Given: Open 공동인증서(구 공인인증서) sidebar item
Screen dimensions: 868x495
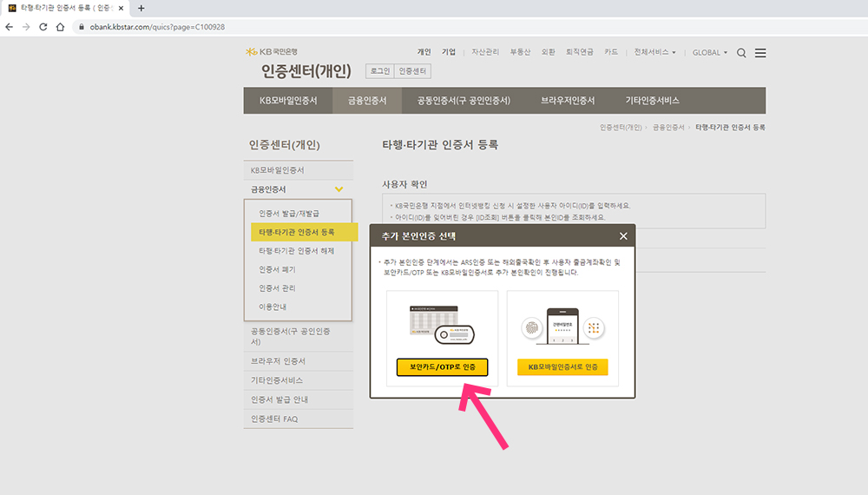Looking at the screenshot, I should pos(299,337).
